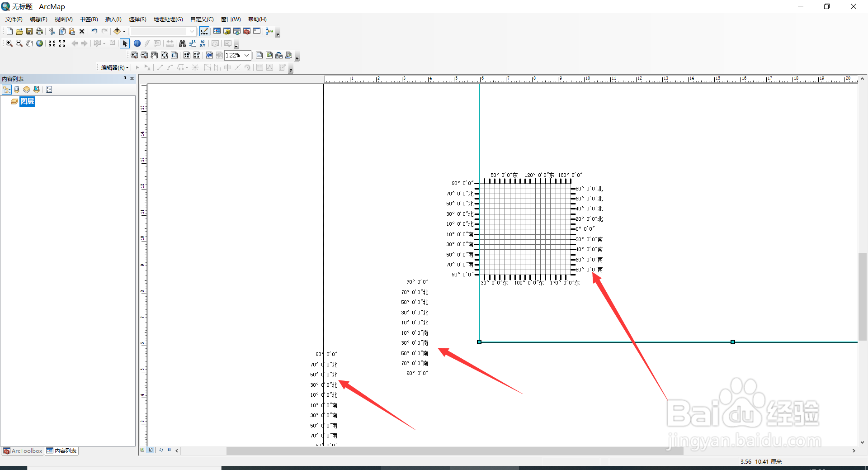Expand the Add Data dropdown arrow
This screenshot has width=868, height=470.
click(124, 31)
